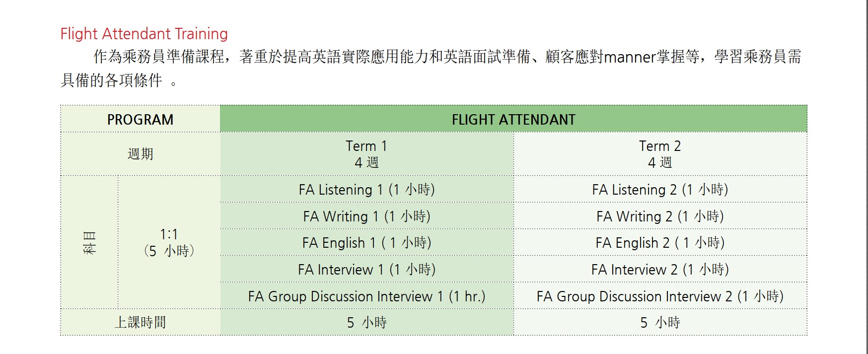Click the rotated 科目 label cell
The height and width of the screenshot is (354, 868).
(89, 242)
